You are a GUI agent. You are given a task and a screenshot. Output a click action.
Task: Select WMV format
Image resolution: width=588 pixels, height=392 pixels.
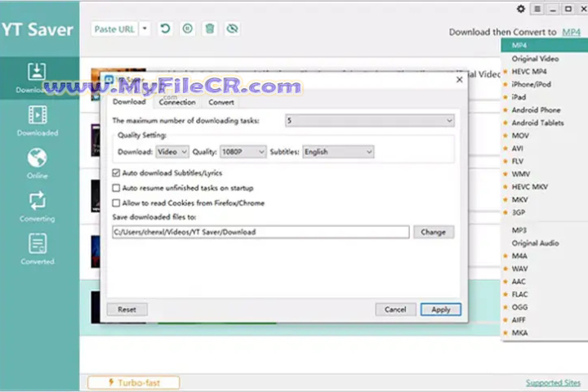point(545,174)
